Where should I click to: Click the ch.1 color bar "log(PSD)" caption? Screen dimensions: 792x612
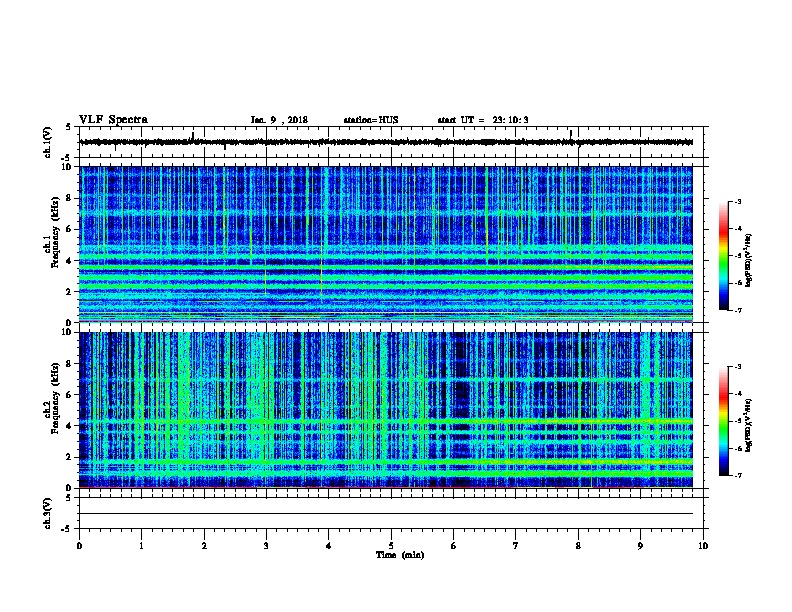tap(749, 260)
